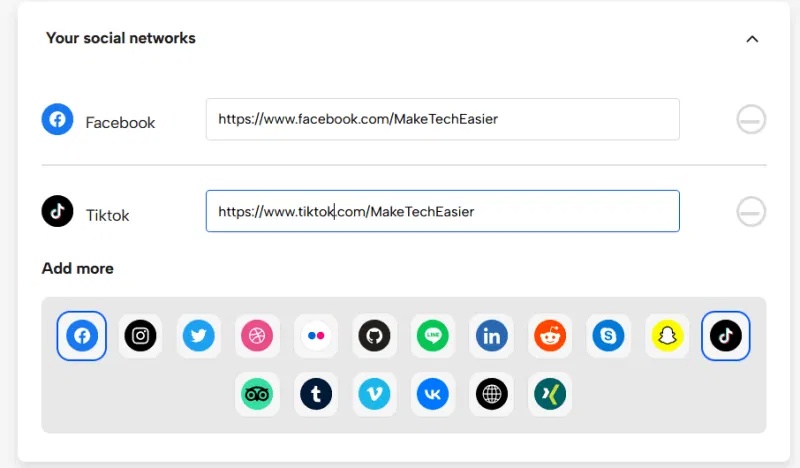Collapse the Your social networks section
This screenshot has height=468, width=800.
click(752, 39)
